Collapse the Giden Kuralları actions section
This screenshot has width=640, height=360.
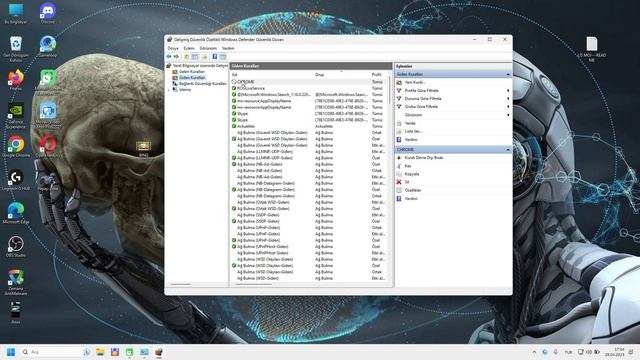tap(508, 74)
